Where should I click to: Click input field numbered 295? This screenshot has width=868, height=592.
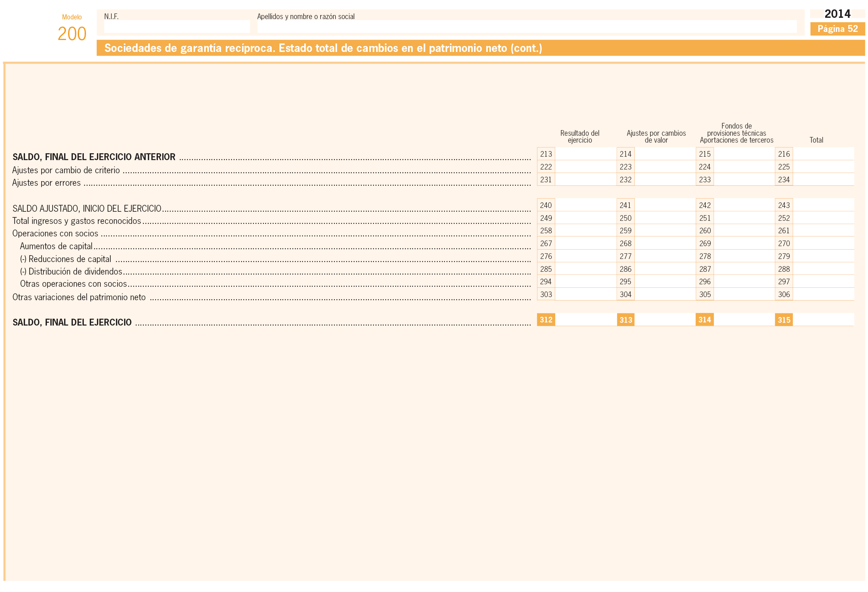coord(665,281)
